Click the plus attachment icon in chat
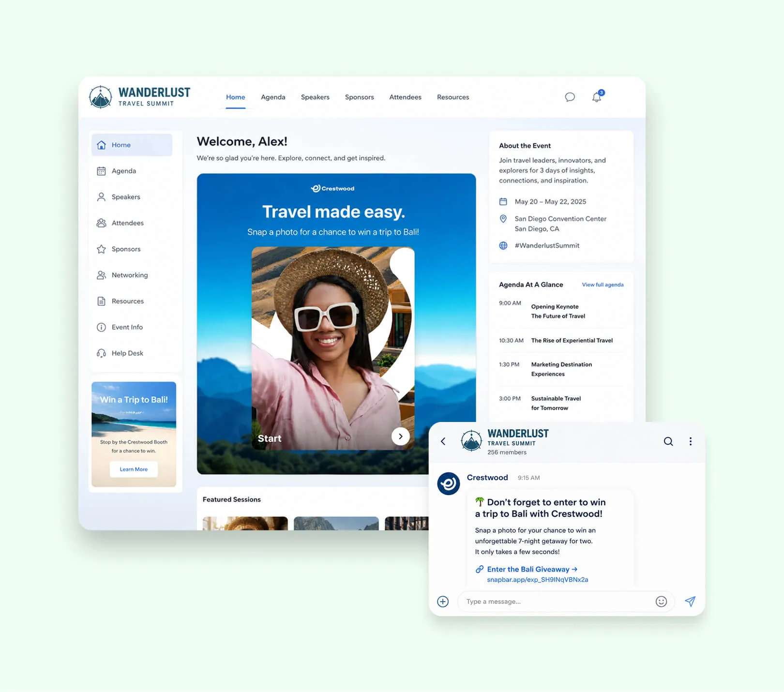784x692 pixels. pyautogui.click(x=443, y=602)
